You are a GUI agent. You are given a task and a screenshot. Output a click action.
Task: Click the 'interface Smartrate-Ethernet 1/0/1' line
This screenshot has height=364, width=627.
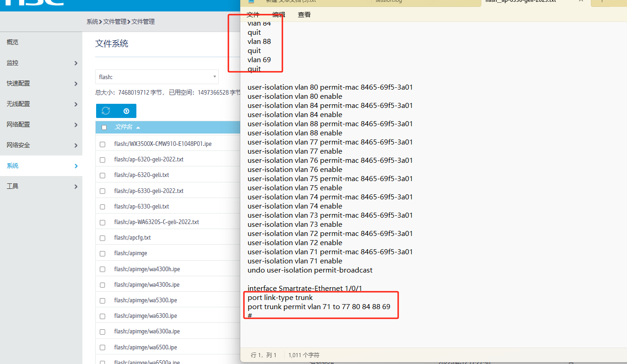click(304, 289)
